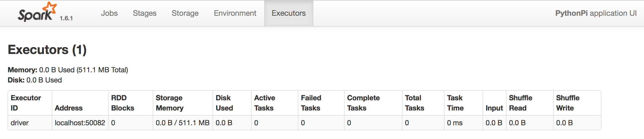Sort by Failed Tasks column
644x139 pixels.
coord(311,103)
